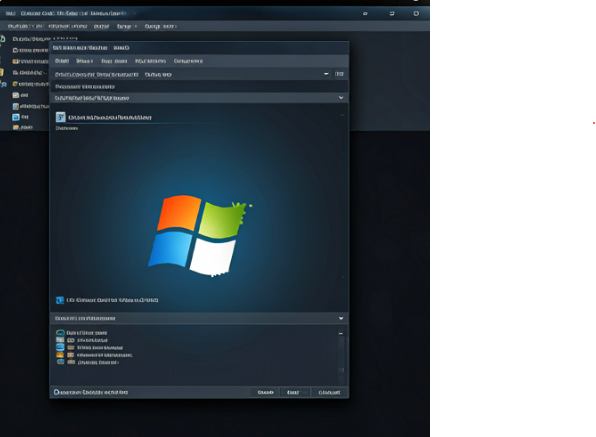Open the rightmost tab in the dialog's tab row

(188, 61)
